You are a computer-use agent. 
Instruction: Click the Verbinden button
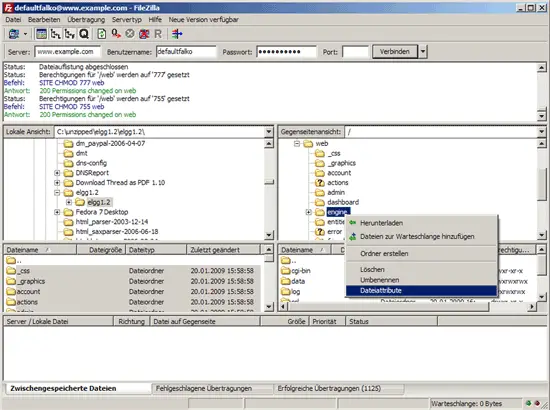point(395,52)
